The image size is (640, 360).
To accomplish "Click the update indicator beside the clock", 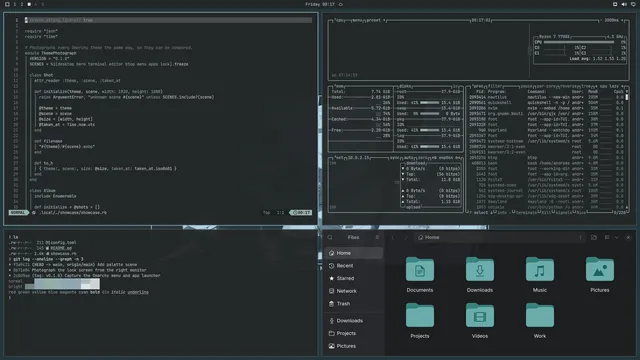I will click(341, 4).
